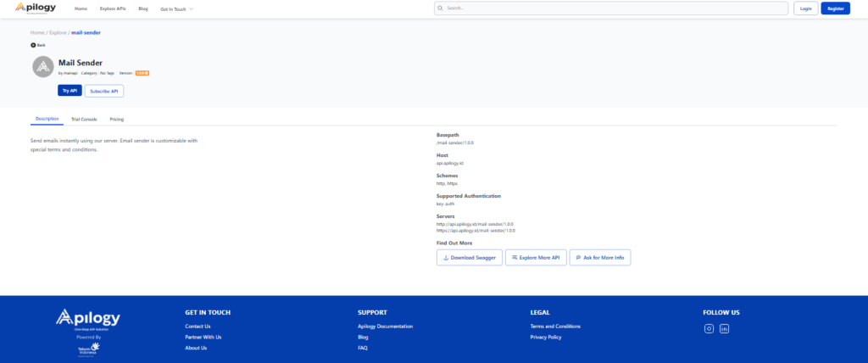
Task: Switch to the Trial Console tab
Action: 84,120
